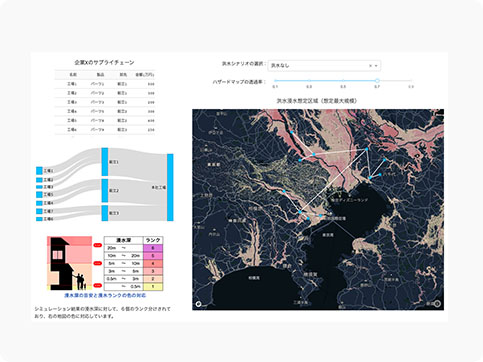Clear the selected flood scenario with the x
Image resolution: width=483 pixels, height=362 pixels.
370,66
